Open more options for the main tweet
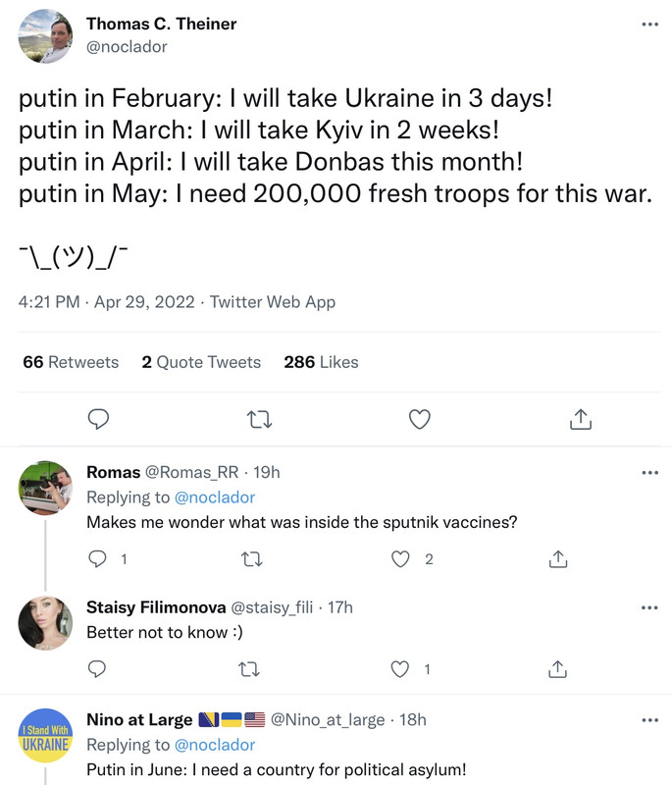 [x=649, y=25]
